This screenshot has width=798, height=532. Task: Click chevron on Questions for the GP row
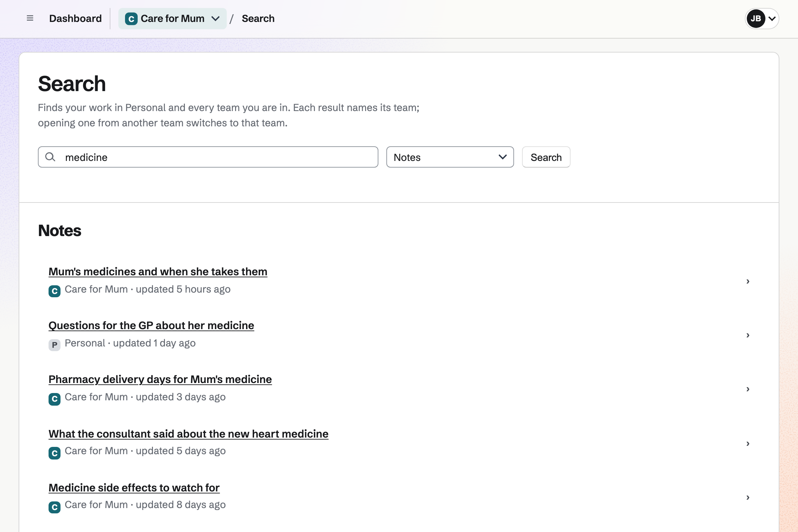coord(748,335)
